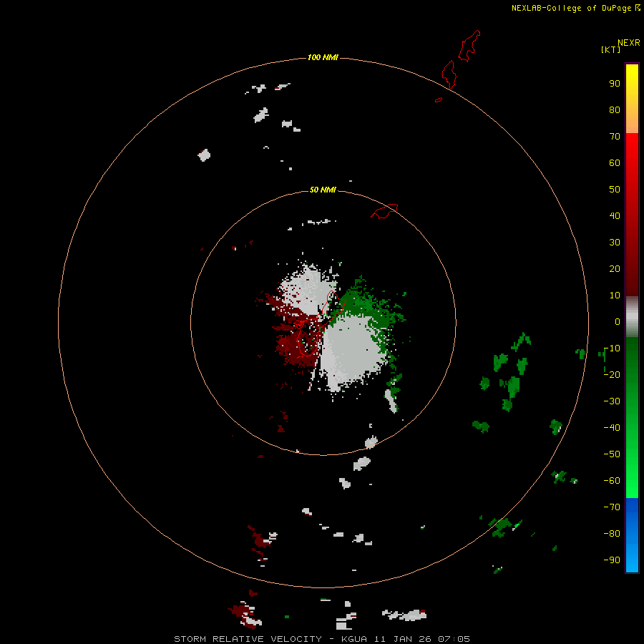644x644 pixels.
Task: Click the NEXR label above the color bar
Action: pyautogui.click(x=629, y=43)
